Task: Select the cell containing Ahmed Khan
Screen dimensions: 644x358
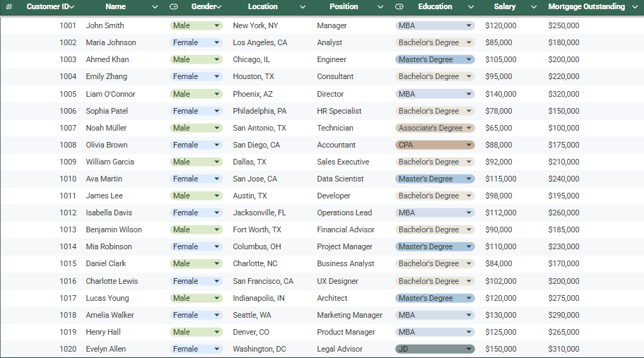Action: pyautogui.click(x=107, y=59)
